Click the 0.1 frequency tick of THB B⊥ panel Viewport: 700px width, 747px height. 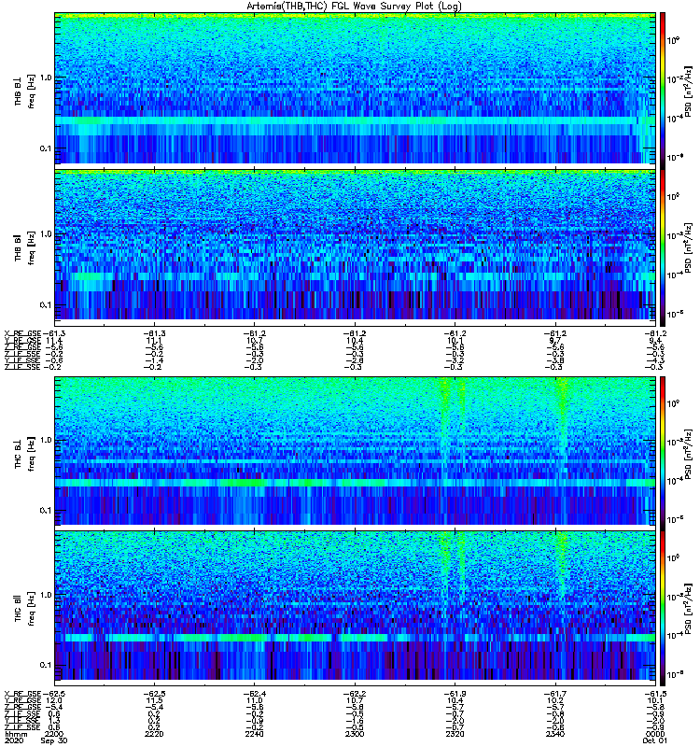point(46,148)
